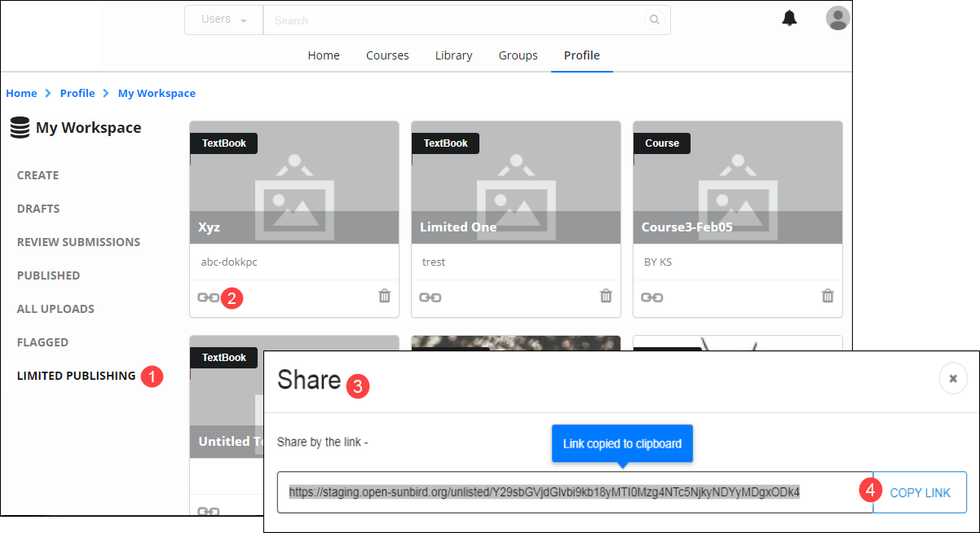The width and height of the screenshot is (980, 533).
Task: Click the Home breadcrumb link
Action: click(21, 93)
